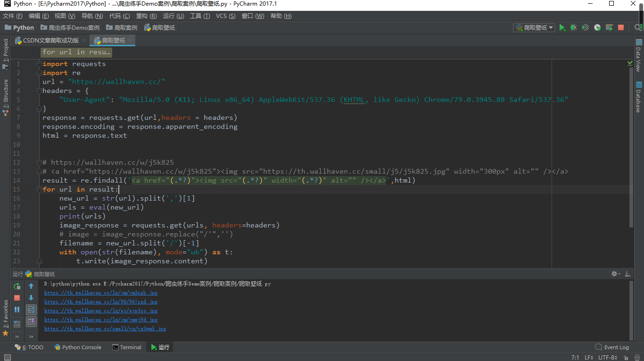Open the Terminal tool window
This screenshot has width=644, height=361.
[127, 347]
